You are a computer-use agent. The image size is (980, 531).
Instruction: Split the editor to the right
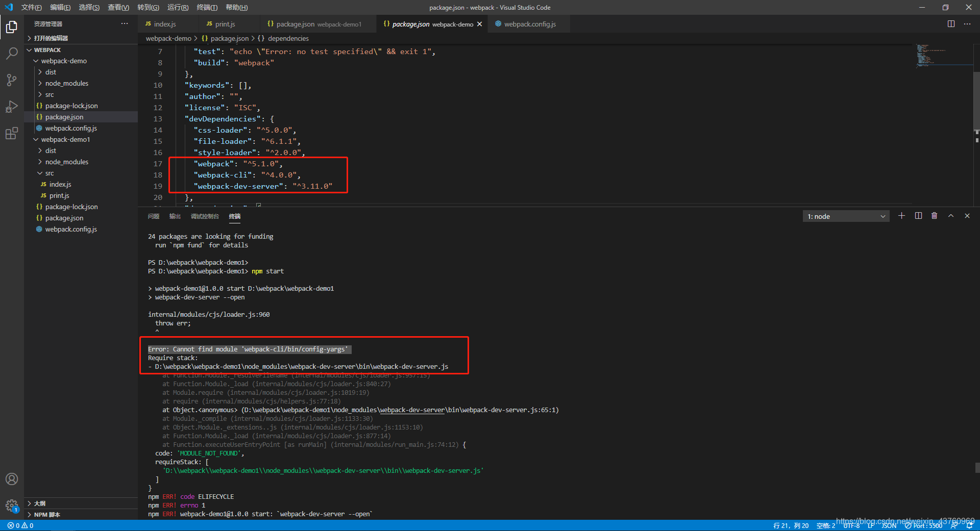click(951, 24)
